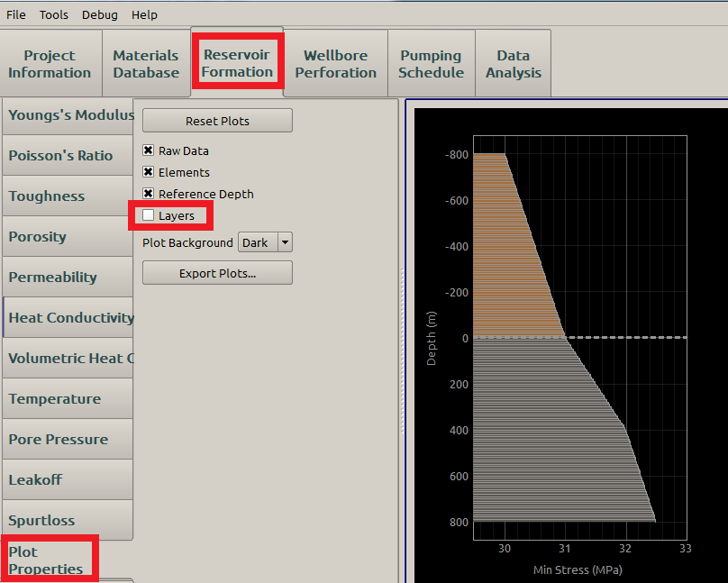
Task: Open the Tools menu
Action: tap(54, 14)
